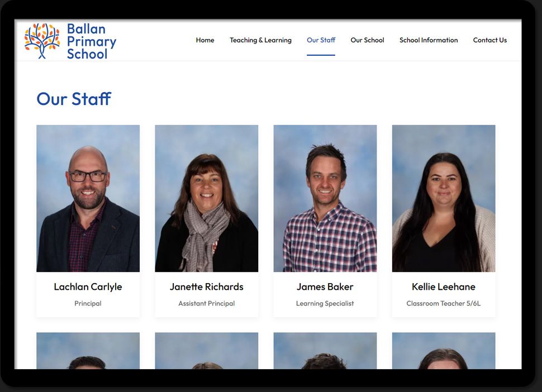Go to the Home page
Screen dimensions: 542x392
[x=205, y=40]
